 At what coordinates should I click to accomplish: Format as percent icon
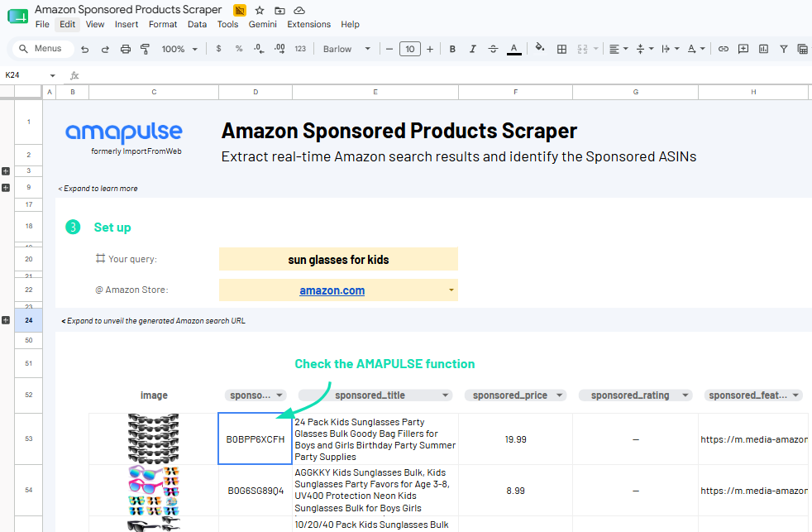pyautogui.click(x=239, y=49)
